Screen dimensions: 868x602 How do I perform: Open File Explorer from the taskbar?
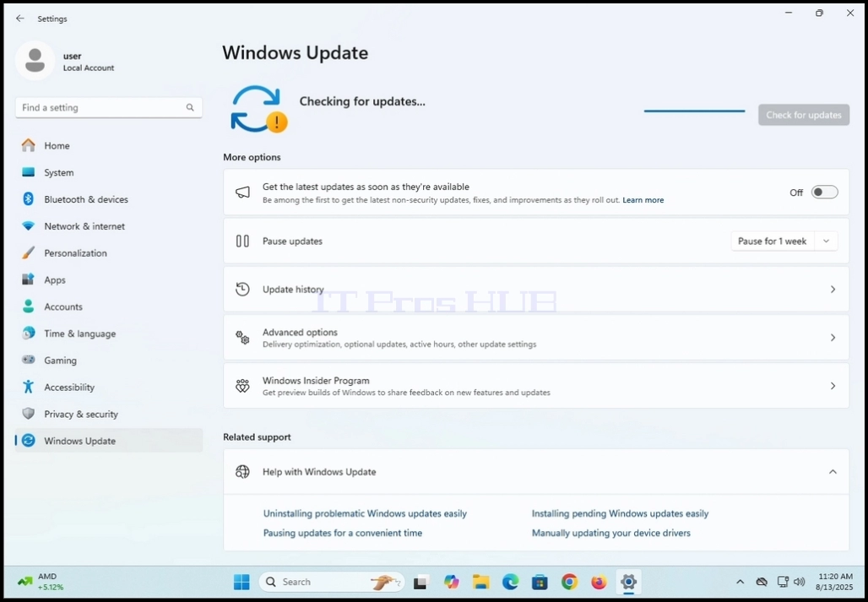(481, 582)
